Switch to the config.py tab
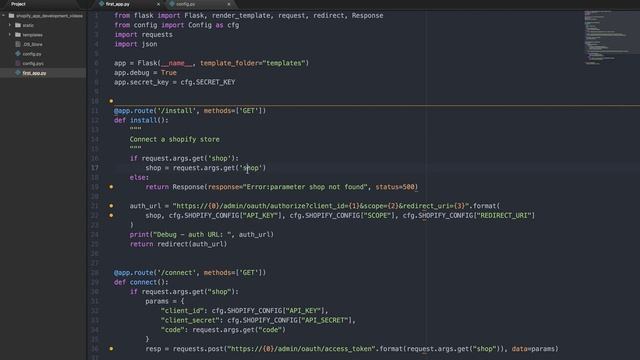The width and height of the screenshot is (640, 360). point(186,4)
